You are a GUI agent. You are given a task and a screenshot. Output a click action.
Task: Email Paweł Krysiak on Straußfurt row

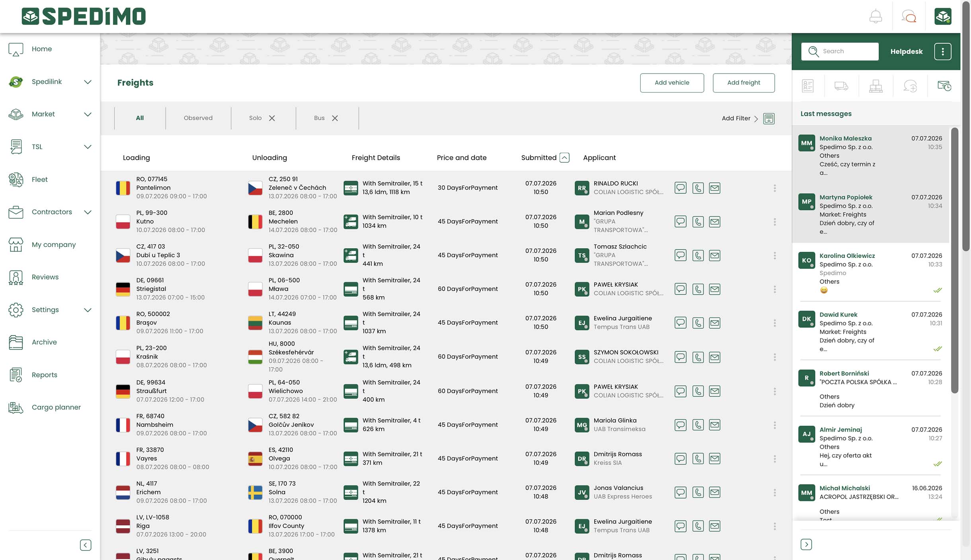[x=715, y=391]
